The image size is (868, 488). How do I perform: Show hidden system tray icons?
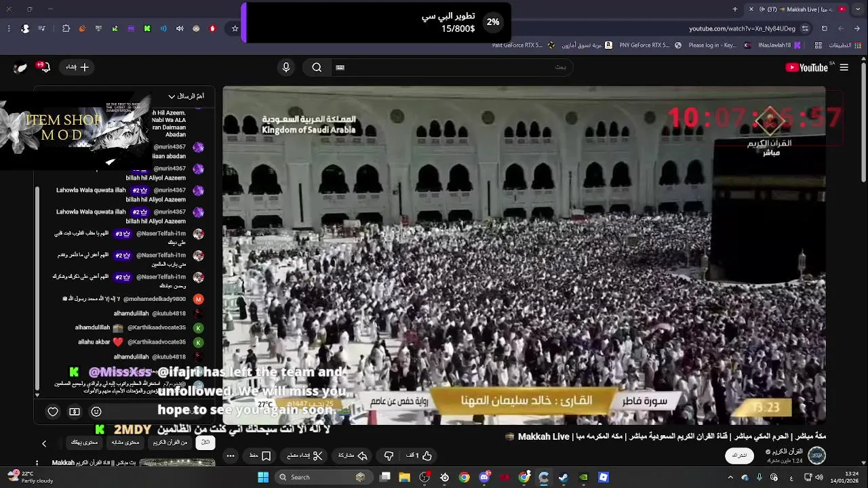coord(730,477)
